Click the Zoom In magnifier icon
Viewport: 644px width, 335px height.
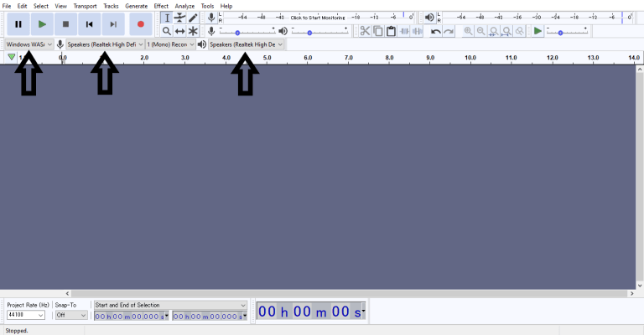tap(468, 31)
